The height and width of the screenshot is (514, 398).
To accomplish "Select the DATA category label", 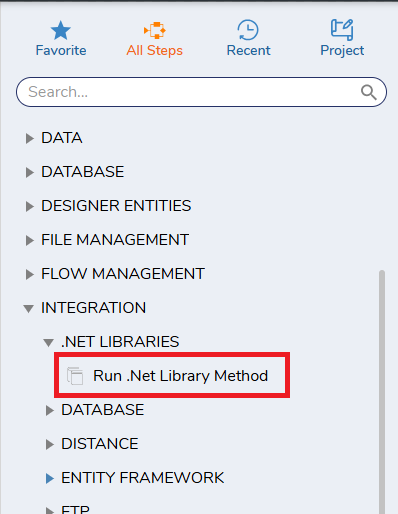I will tap(62, 138).
